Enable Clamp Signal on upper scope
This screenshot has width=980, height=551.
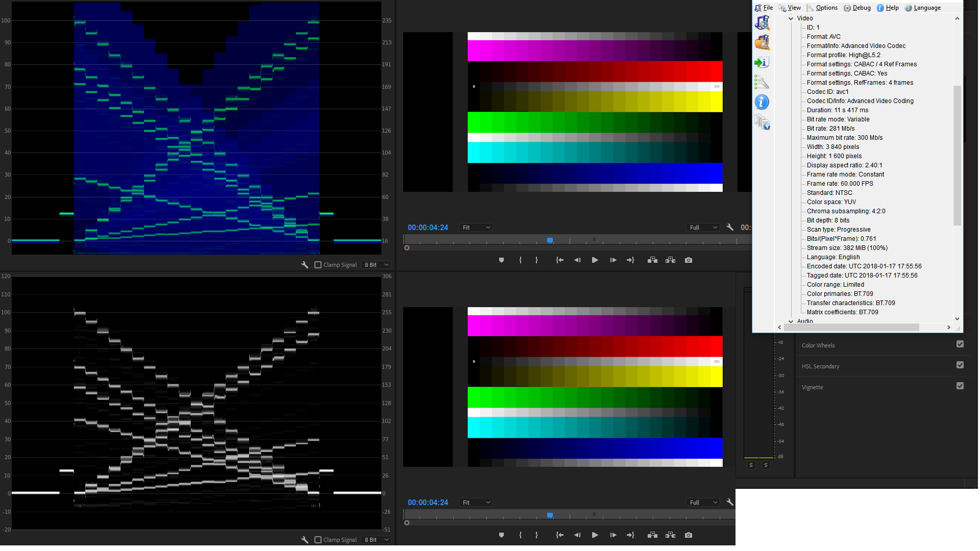318,265
